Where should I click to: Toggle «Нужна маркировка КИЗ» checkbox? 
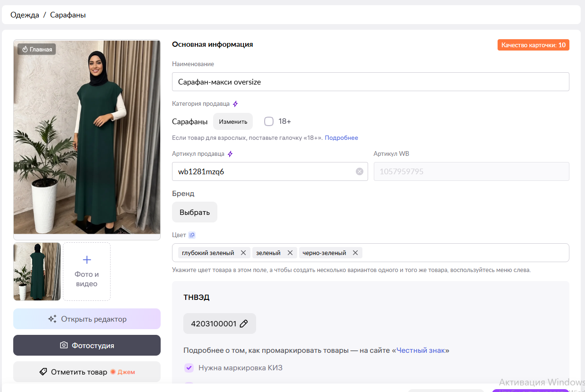click(x=189, y=367)
